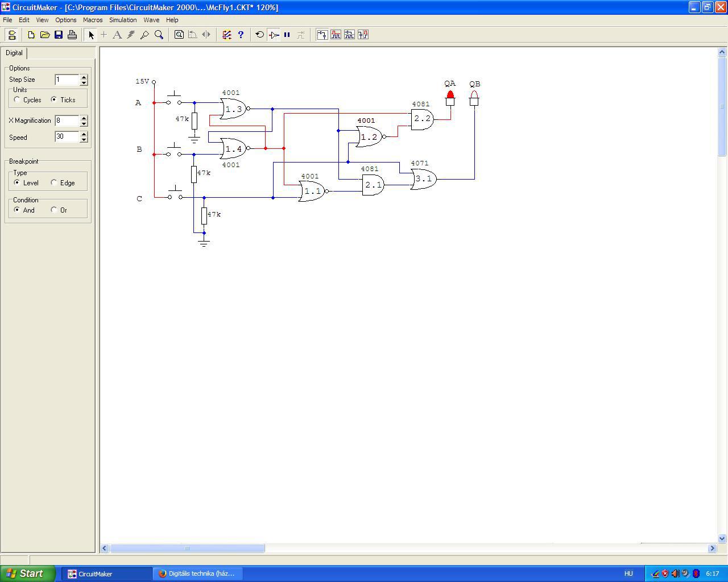
Task: Click the Step Size input field
Action: [67, 80]
